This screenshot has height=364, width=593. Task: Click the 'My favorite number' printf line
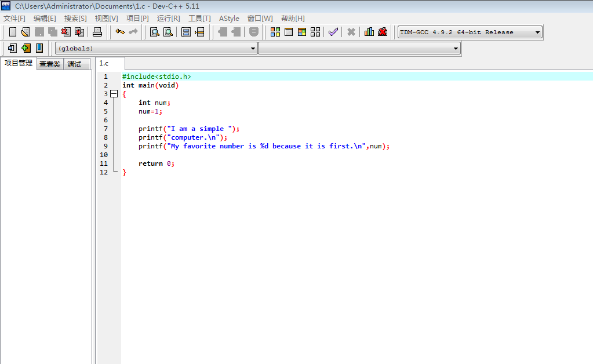264,146
